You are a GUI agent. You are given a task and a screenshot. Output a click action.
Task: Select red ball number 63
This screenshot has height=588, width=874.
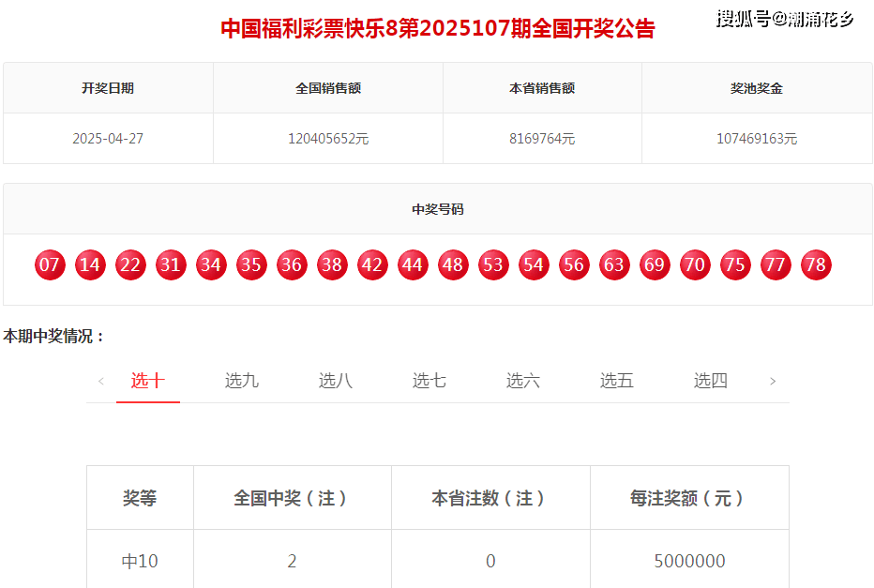coord(614,264)
